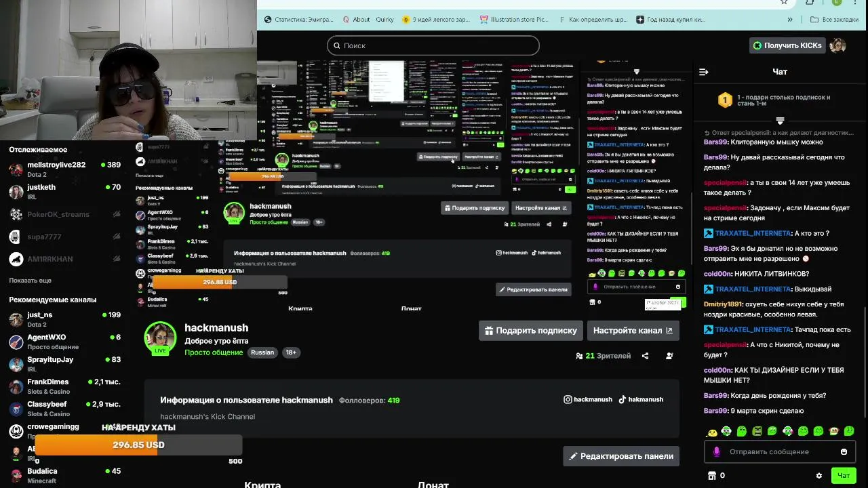Screen dimensions: 868x488
Task: Open Год назад купил ки... bookmark
Action: pyautogui.click(x=671, y=20)
